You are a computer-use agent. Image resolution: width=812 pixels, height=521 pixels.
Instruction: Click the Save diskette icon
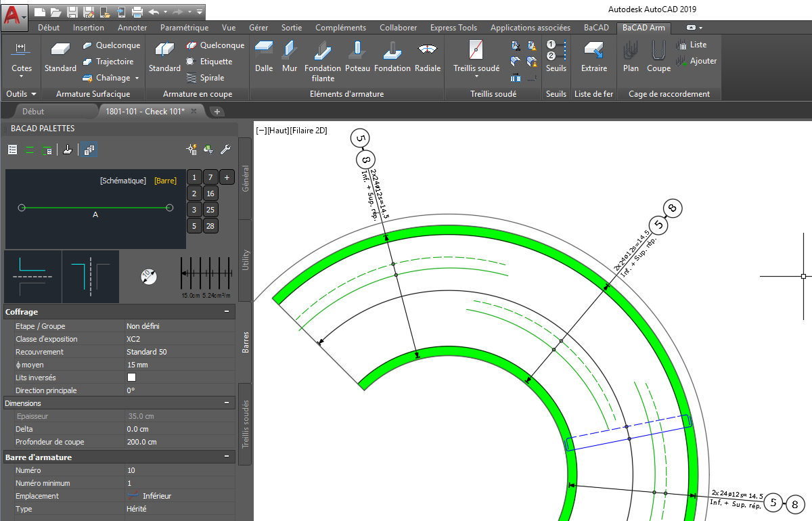[72, 12]
